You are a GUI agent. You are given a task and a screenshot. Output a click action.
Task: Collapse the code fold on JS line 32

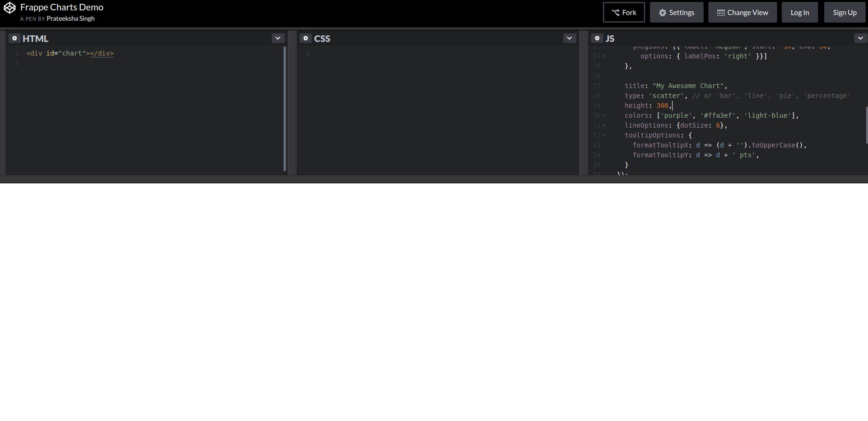(x=604, y=136)
